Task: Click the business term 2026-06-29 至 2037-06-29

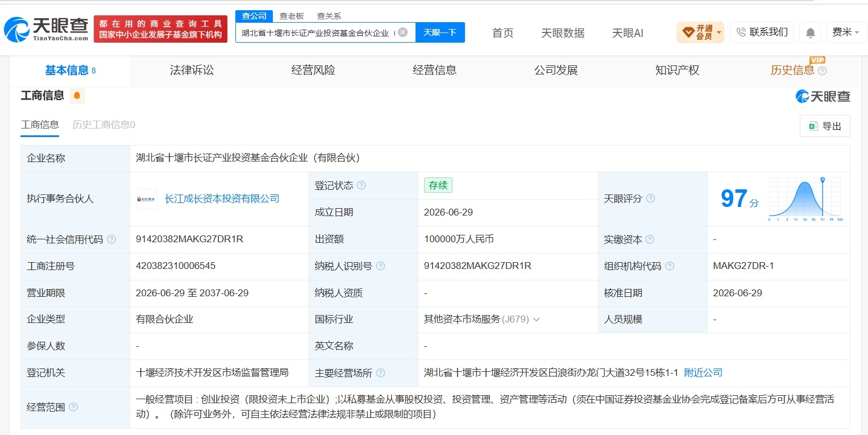Action: pyautogui.click(x=192, y=293)
